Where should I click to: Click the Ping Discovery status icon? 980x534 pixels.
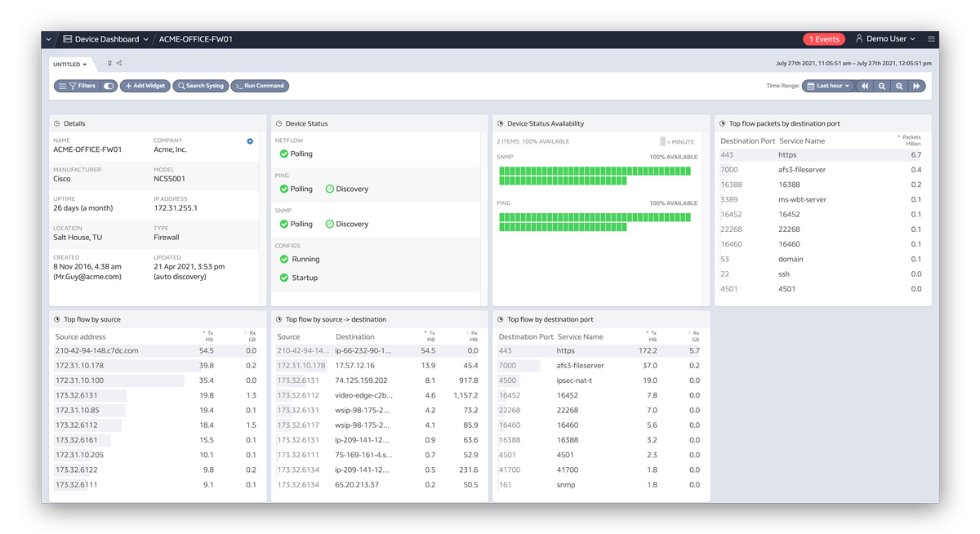click(330, 189)
